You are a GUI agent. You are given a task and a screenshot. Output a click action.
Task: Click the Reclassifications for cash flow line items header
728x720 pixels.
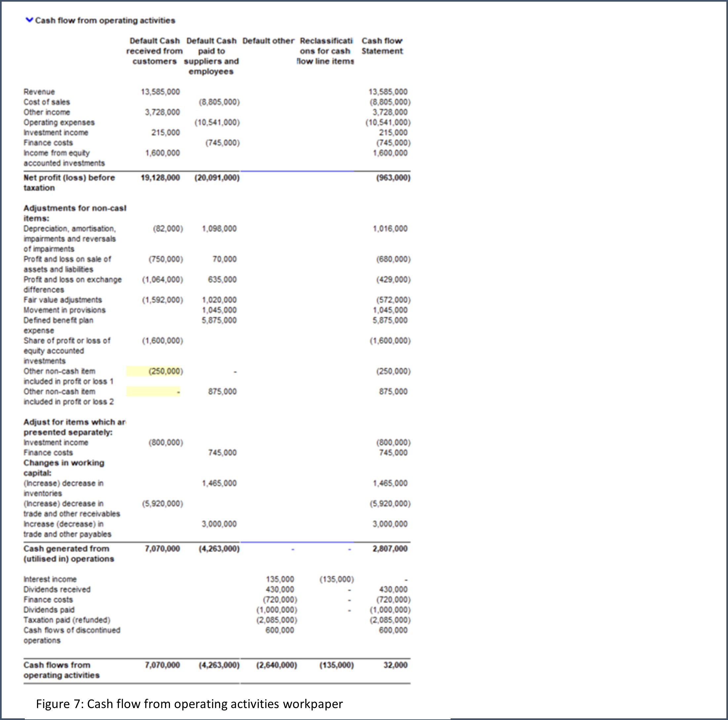[326, 51]
